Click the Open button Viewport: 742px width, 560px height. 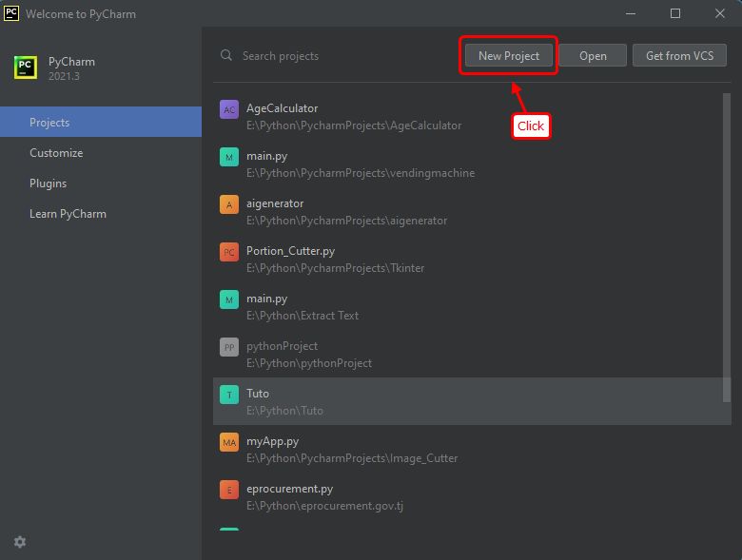tap(593, 56)
